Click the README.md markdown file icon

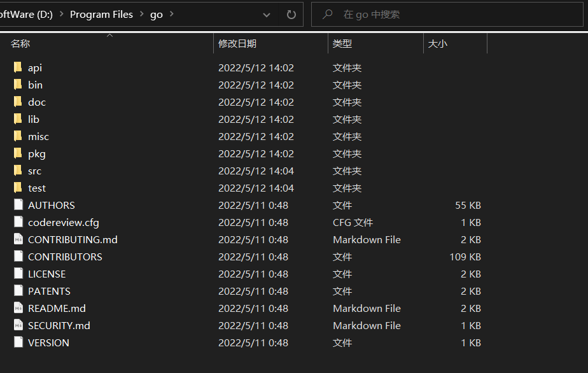click(18, 308)
